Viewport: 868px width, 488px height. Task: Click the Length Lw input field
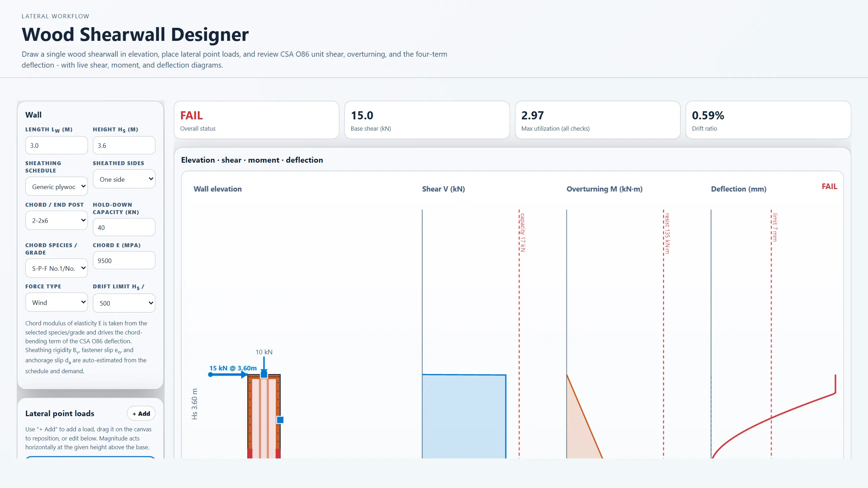pos(56,145)
